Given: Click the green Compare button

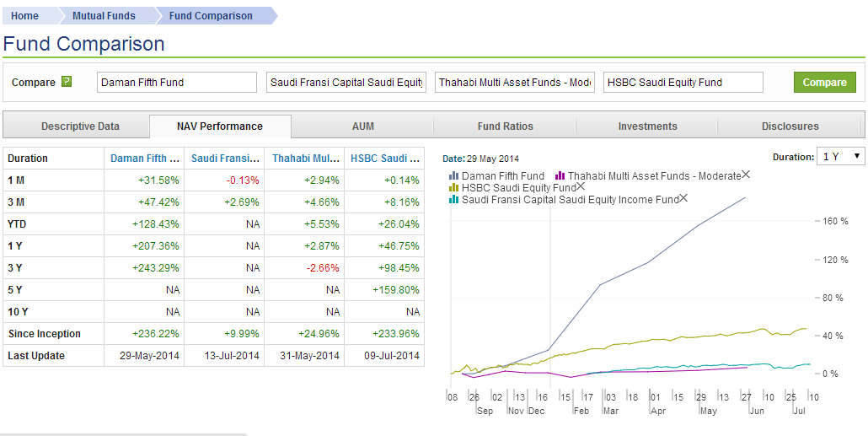Looking at the screenshot, I should 825,82.
